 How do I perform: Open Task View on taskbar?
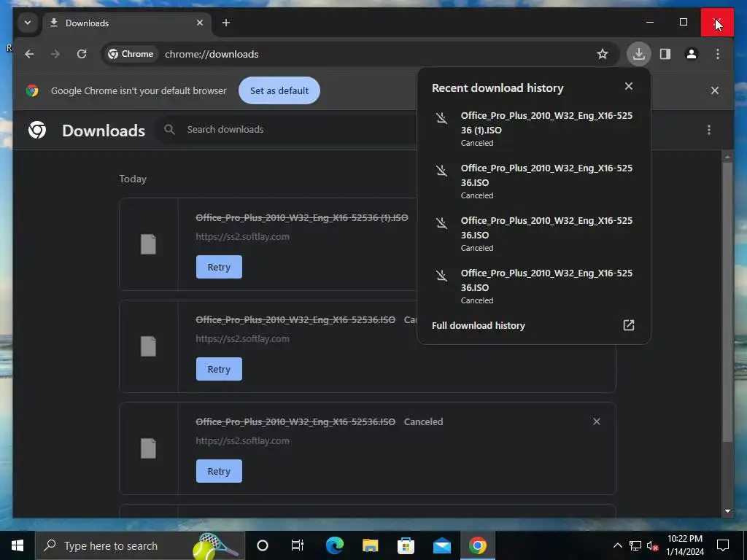298,545
